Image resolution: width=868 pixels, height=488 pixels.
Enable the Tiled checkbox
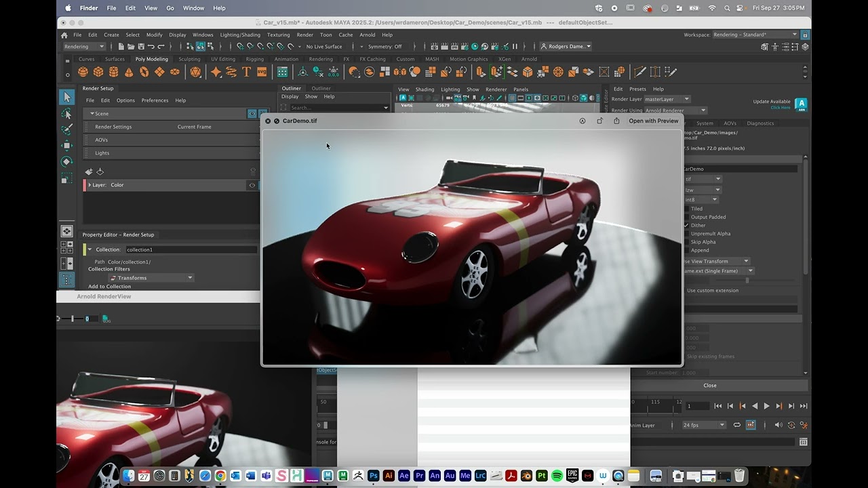click(x=686, y=209)
